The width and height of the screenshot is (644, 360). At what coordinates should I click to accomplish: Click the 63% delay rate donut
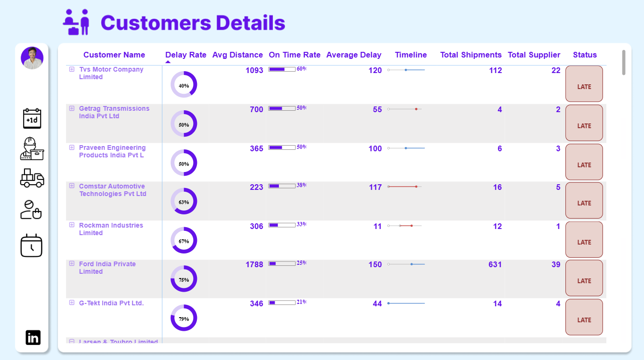(x=184, y=202)
